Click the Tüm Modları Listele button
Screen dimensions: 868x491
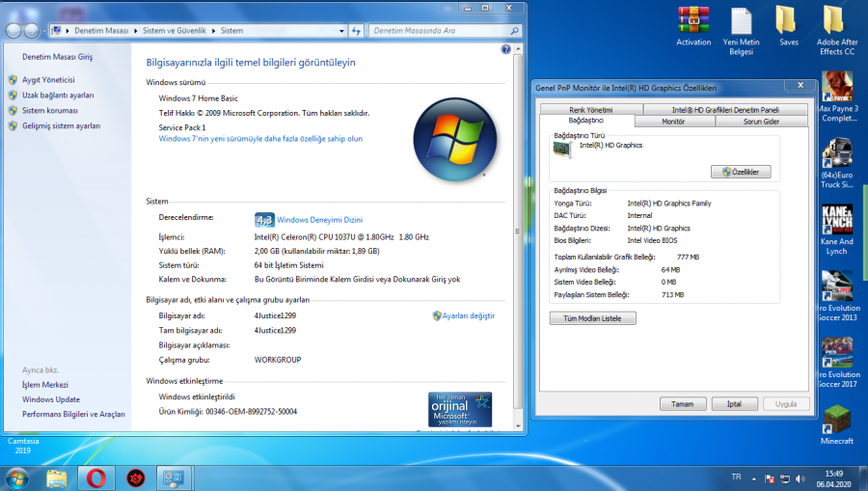[592, 318]
